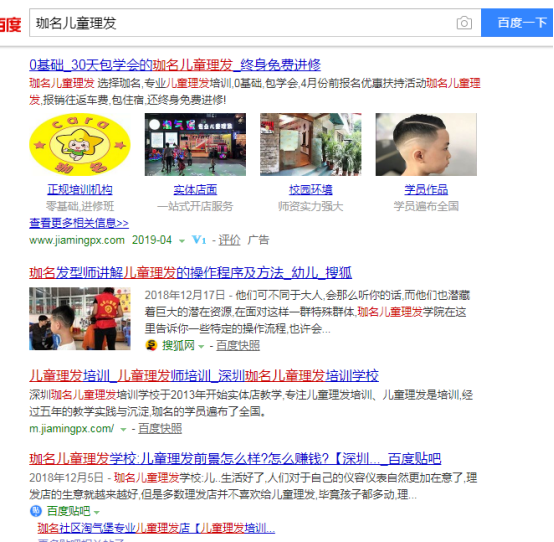Screen dimensions: 554x542
Task: Click the 评价 link in ad result
Action: click(x=229, y=240)
